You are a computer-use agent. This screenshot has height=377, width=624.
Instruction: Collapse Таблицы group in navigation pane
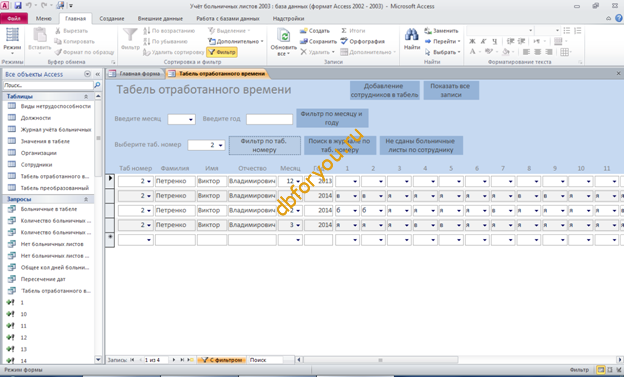[86, 96]
